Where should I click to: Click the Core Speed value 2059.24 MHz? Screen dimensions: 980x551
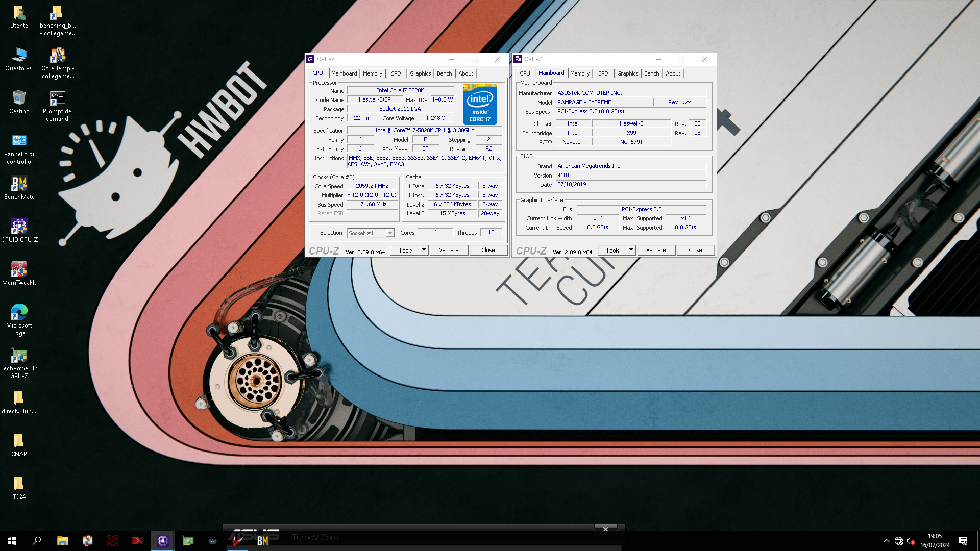pyautogui.click(x=372, y=186)
